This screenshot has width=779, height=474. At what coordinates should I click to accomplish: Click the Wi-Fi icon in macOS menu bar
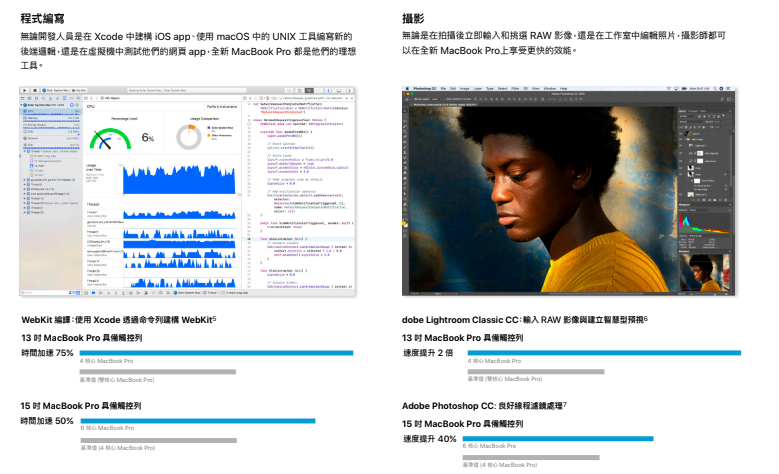point(669,88)
